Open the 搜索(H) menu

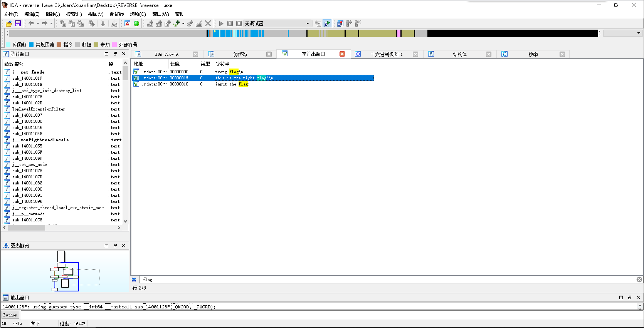(x=74, y=14)
